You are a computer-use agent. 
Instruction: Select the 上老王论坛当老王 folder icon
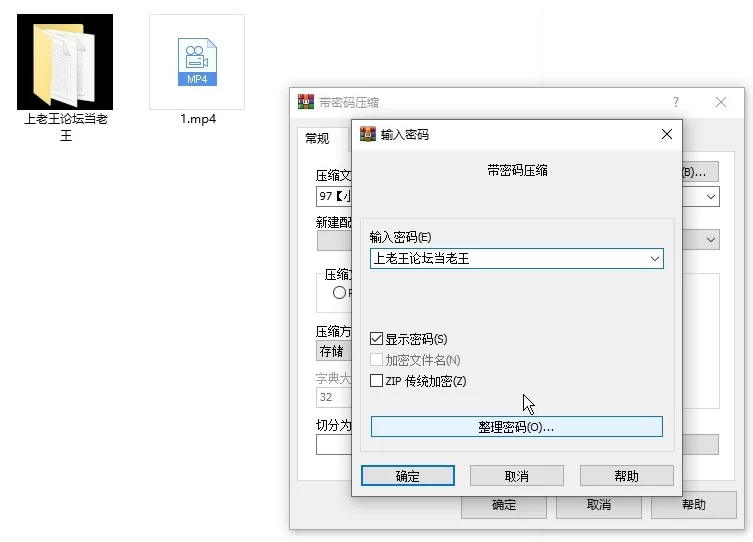(65, 62)
